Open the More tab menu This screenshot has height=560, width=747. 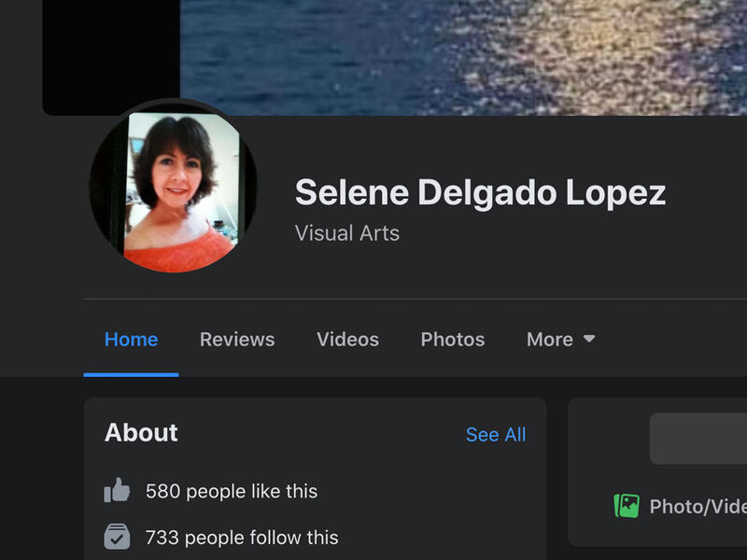(550, 340)
